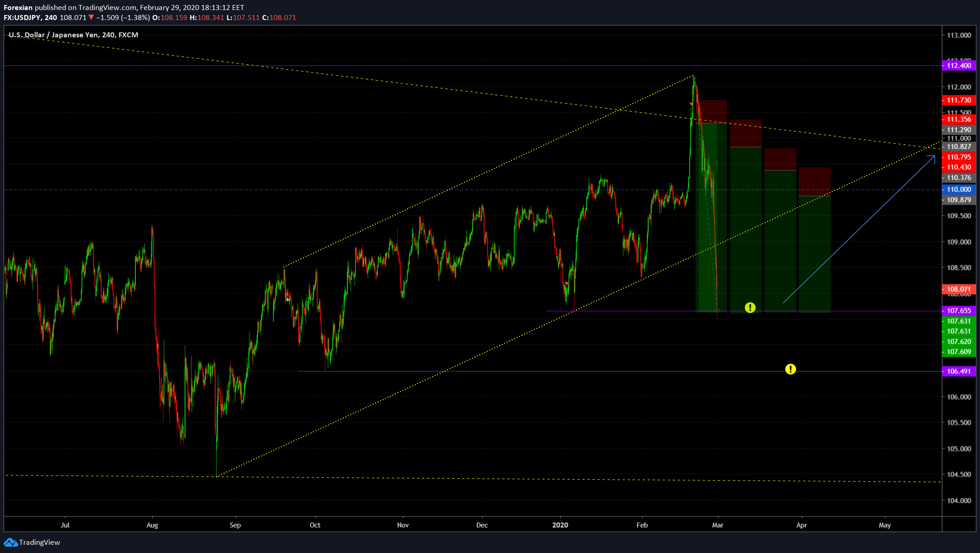Click 113.000 on the price scale
The height and width of the screenshot is (553, 980).
click(959, 35)
